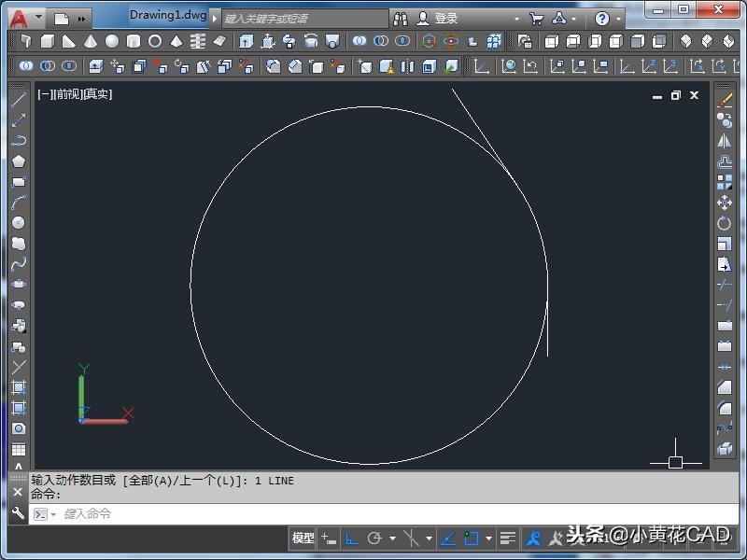Click the World UCS globe icon
747x560 pixels.
tap(509, 66)
